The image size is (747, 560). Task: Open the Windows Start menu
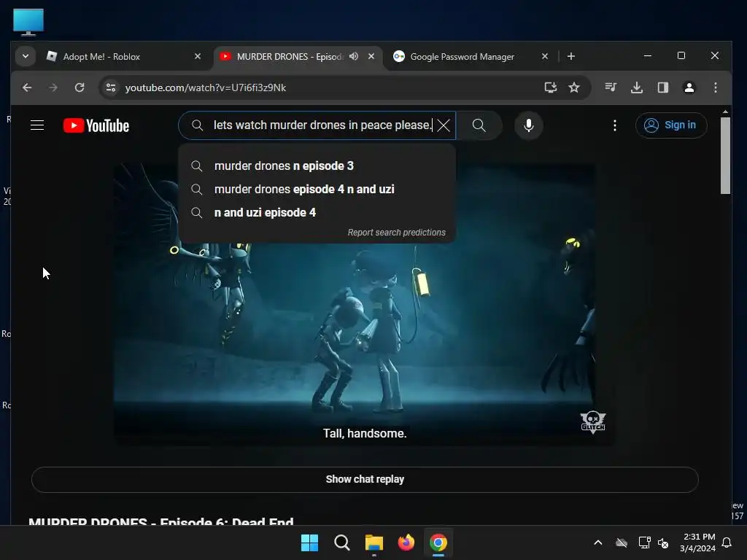pyautogui.click(x=309, y=542)
